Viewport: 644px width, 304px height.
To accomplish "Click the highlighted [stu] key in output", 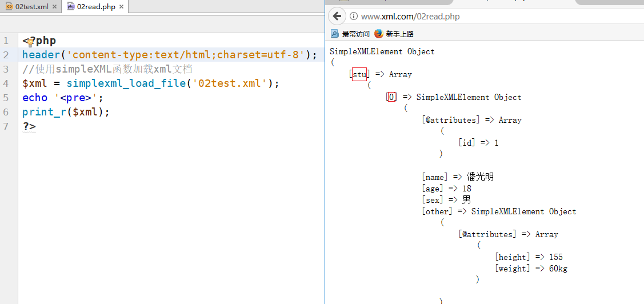I will [359, 74].
